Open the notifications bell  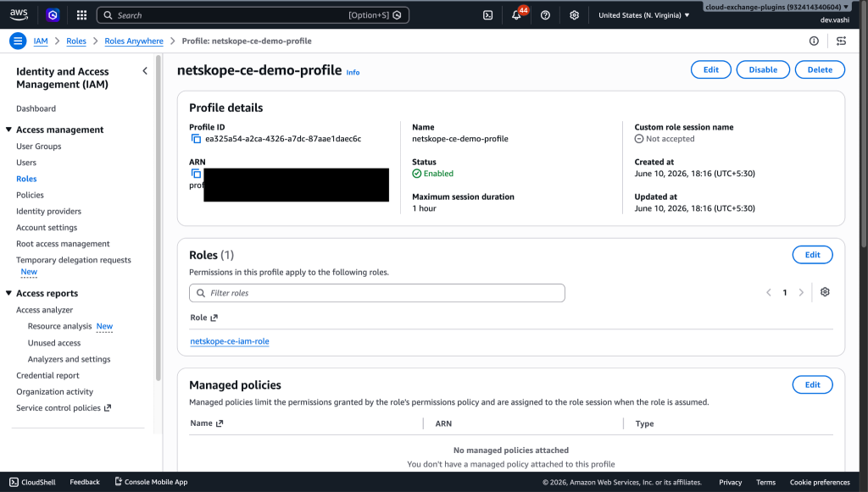pos(516,15)
